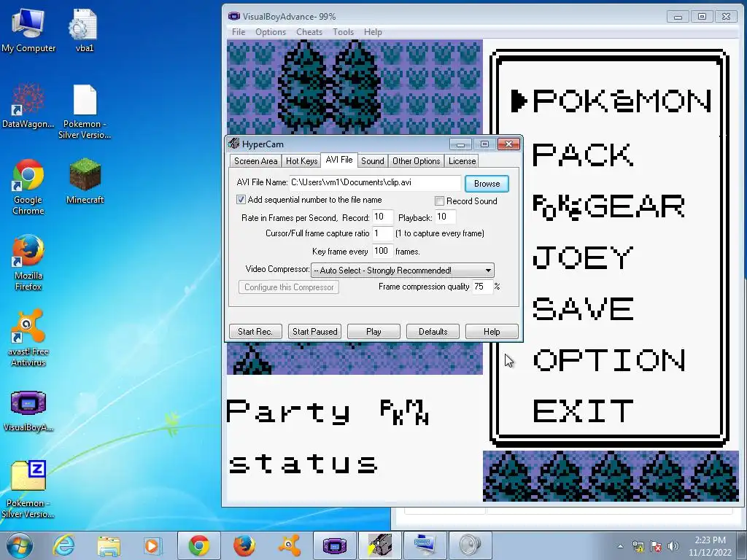This screenshot has width=747, height=560.
Task: Open Windows Explorer from taskbar
Action: [x=109, y=545]
